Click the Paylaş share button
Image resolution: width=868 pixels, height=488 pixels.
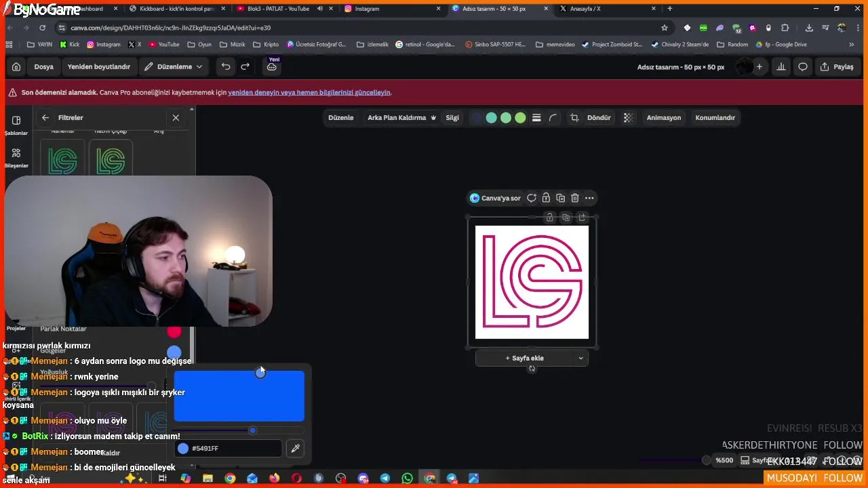[837, 66]
